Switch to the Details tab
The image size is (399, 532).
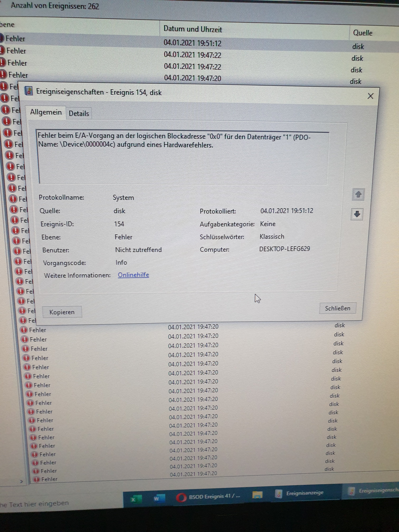(79, 113)
